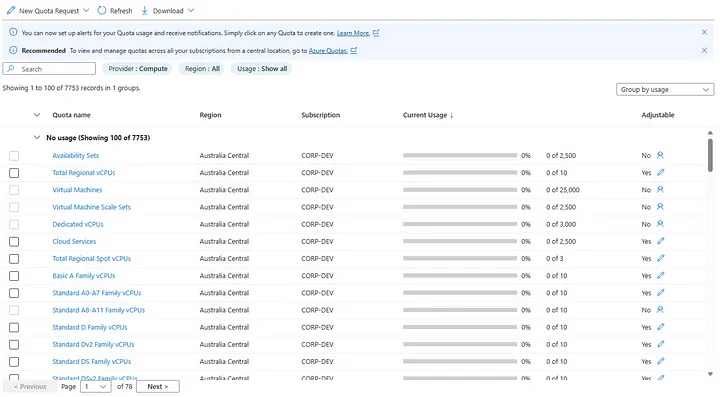The width and height of the screenshot is (720, 397).
Task: Open the Dedicated vCPUs quota link
Action: (78, 224)
